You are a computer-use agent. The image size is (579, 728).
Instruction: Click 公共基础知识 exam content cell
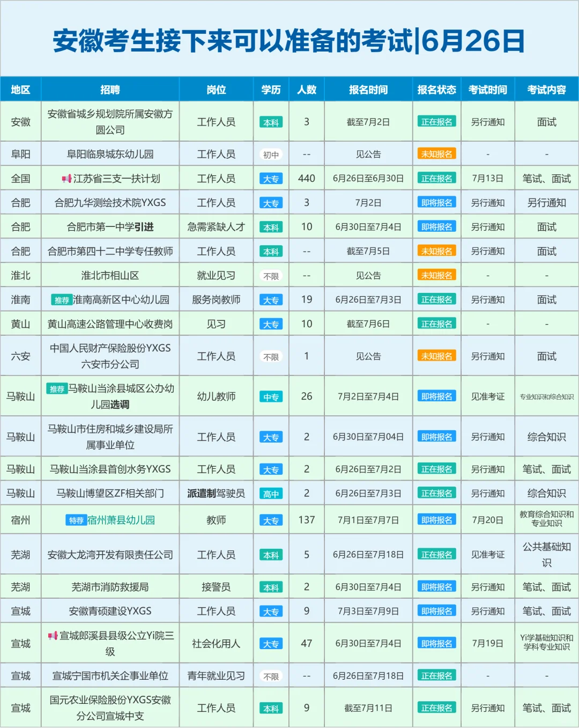pyautogui.click(x=547, y=555)
